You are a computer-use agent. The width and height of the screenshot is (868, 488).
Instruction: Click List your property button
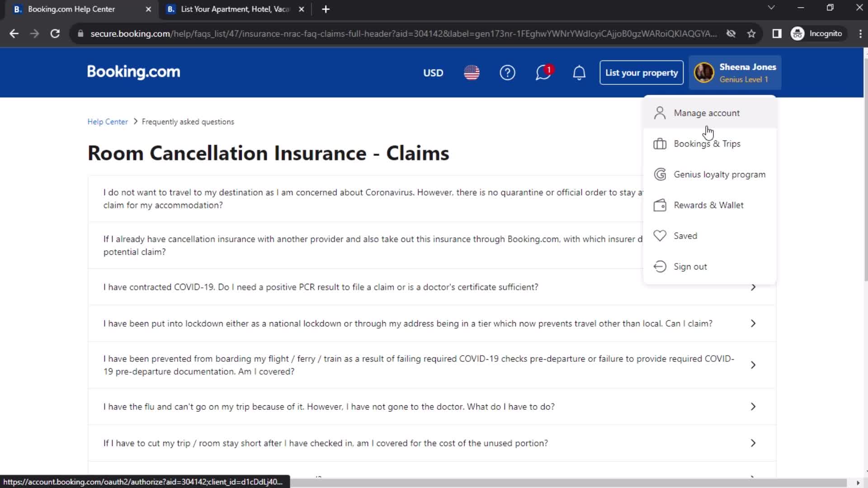tap(642, 73)
